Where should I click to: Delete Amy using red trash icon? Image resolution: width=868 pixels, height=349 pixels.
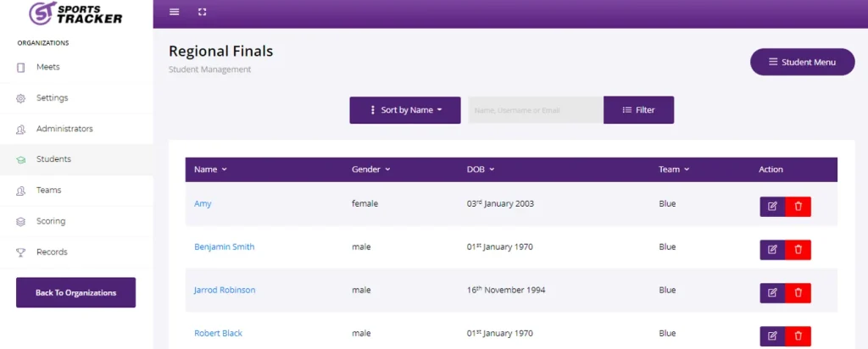coord(798,207)
